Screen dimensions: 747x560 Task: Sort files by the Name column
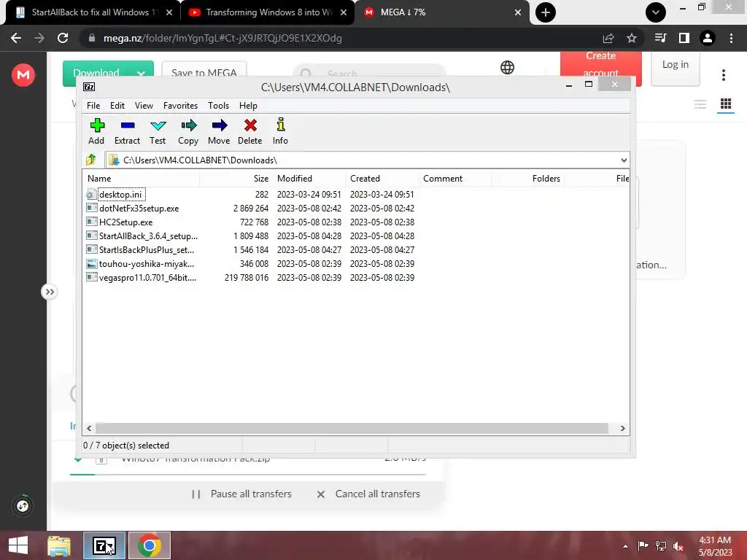pos(141,179)
